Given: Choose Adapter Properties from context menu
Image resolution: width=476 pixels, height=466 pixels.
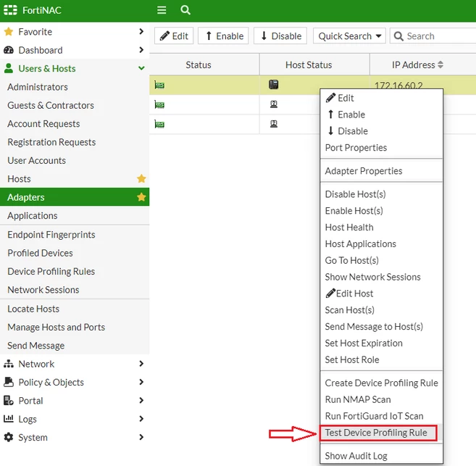Looking at the screenshot, I should [381, 171].
